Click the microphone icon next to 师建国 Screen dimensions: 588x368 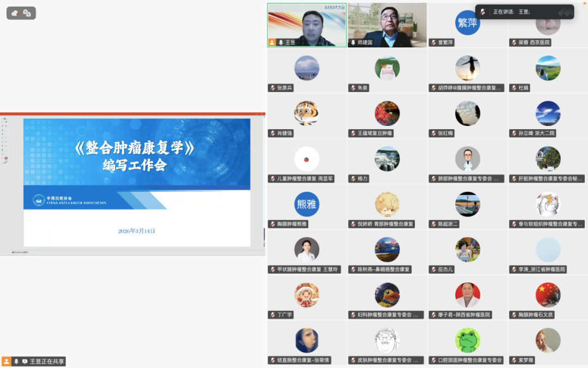(353, 43)
